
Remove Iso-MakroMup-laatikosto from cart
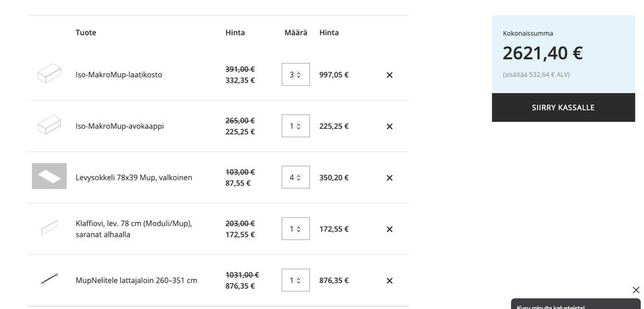tap(390, 75)
